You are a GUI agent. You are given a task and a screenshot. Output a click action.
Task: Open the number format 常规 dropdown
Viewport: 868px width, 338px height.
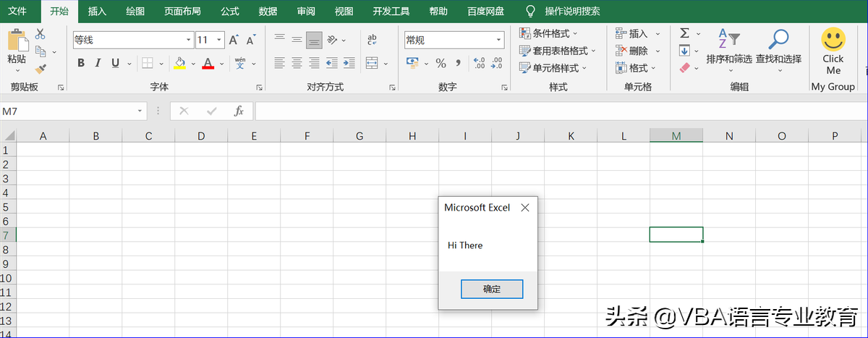pos(499,40)
